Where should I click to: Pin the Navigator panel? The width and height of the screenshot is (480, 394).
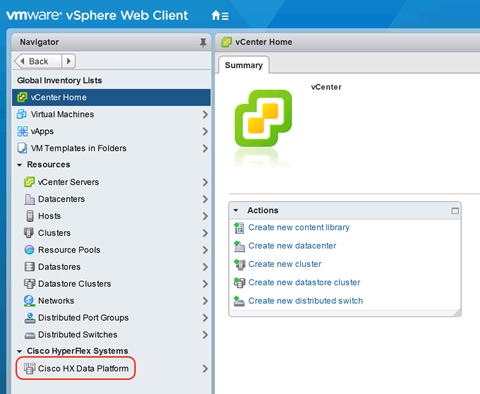click(203, 42)
